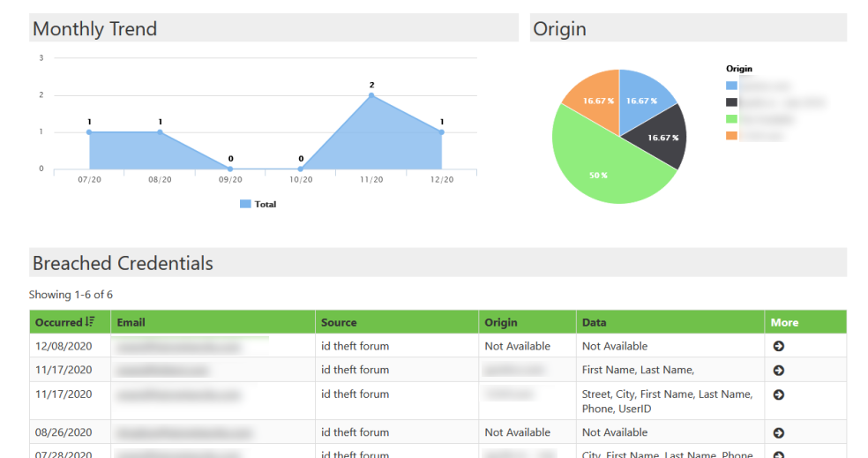
Task: Open More arrow for Street, City data row
Action: (778, 394)
